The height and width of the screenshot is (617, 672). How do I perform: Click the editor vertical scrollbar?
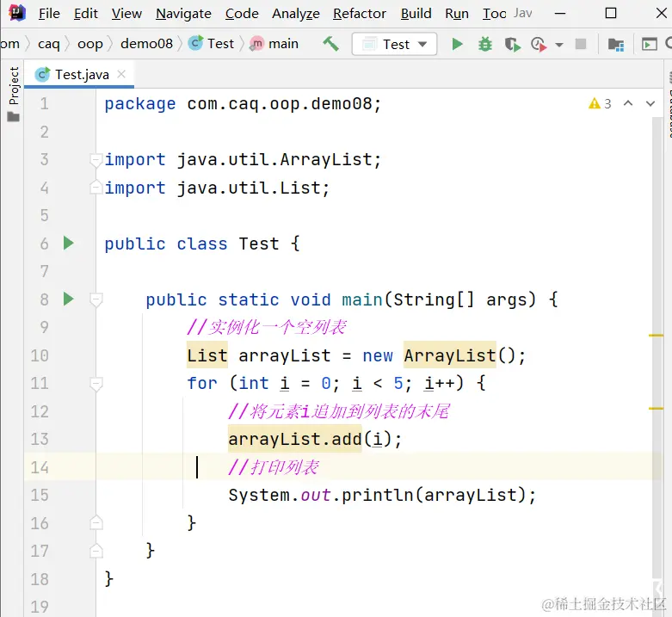click(x=657, y=347)
